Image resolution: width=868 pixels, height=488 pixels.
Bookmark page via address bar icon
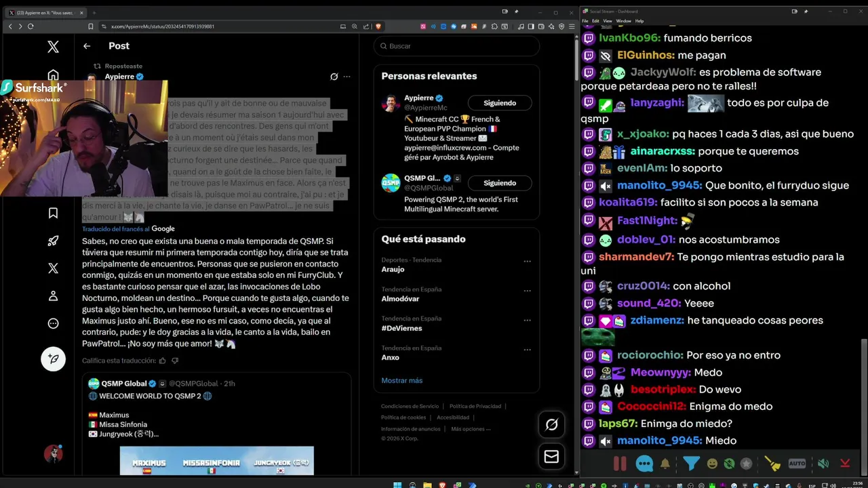[90, 26]
